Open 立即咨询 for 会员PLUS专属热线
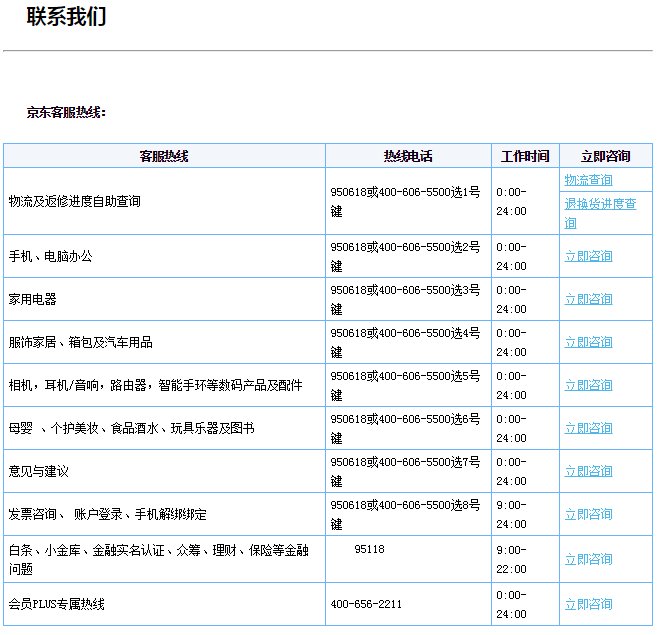662x635 pixels. coord(589,604)
